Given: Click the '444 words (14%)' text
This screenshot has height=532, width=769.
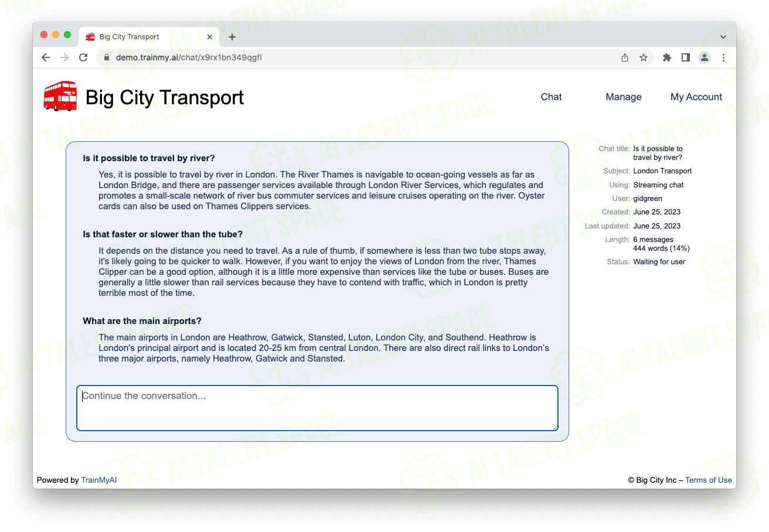Looking at the screenshot, I should pyautogui.click(x=661, y=248).
